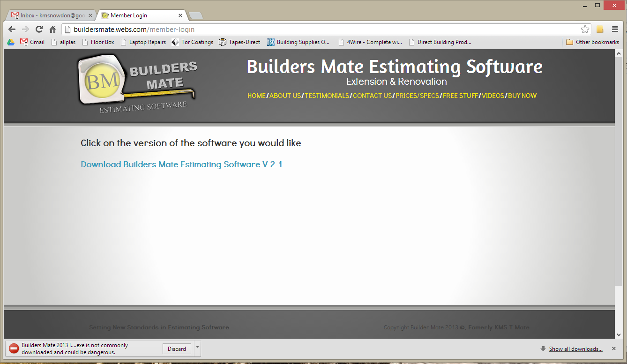Open PRICES/SPECS in the site menu
This screenshot has width=627, height=364.
point(417,96)
